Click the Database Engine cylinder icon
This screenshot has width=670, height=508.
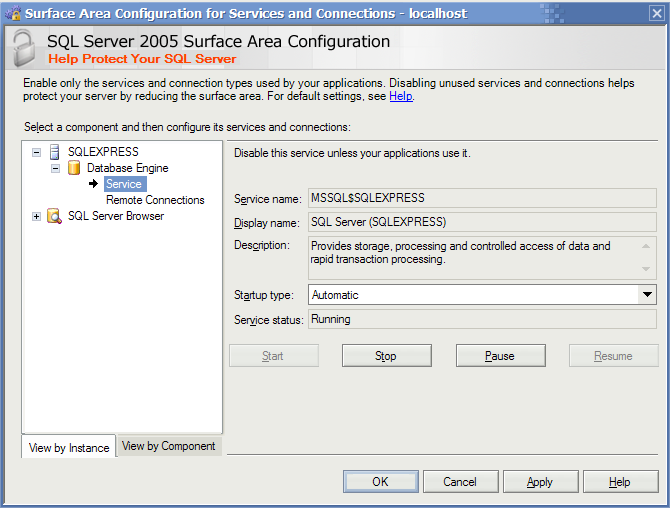click(74, 168)
